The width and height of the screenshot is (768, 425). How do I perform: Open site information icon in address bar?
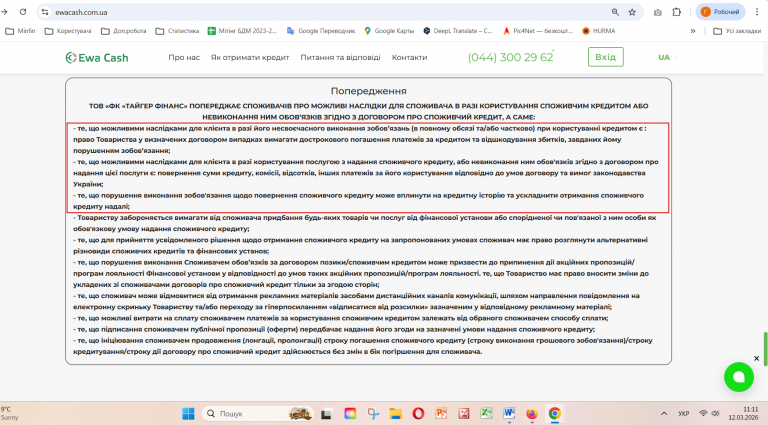tap(45, 12)
